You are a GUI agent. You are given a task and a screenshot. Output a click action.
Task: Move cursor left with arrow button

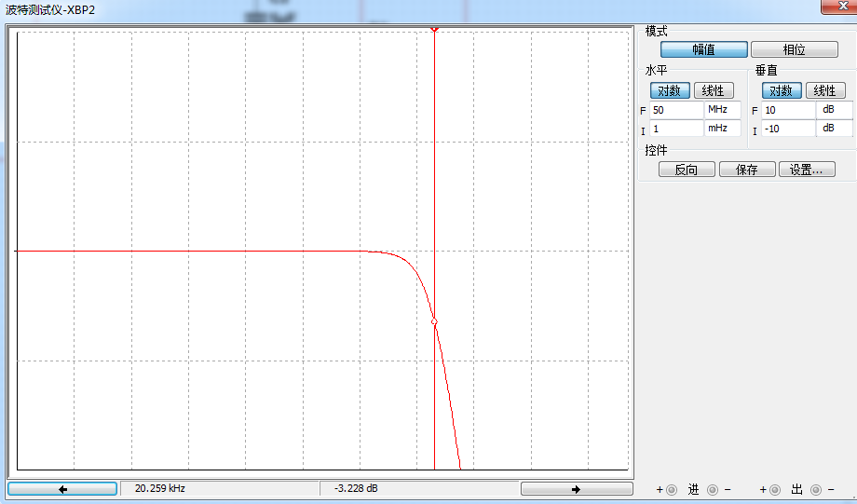(62, 489)
